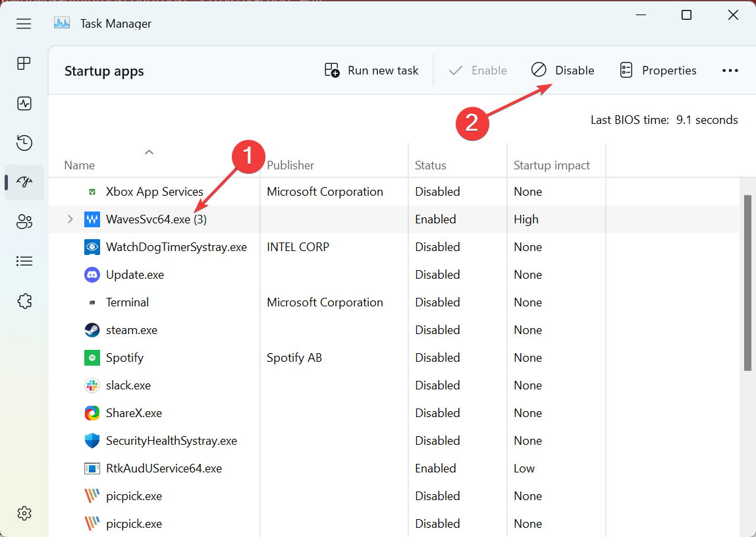756x537 pixels.
Task: Toggle sort direction arrow above Name
Action: (149, 152)
